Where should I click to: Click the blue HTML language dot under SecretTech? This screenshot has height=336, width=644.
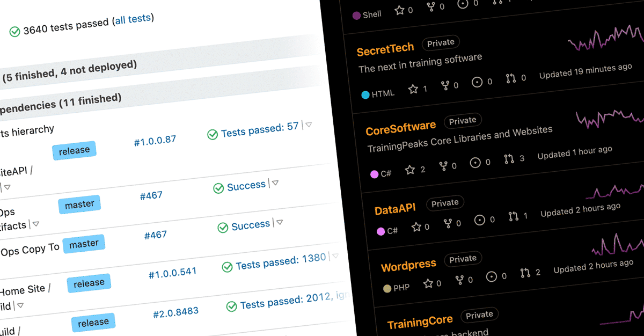pyautogui.click(x=365, y=95)
